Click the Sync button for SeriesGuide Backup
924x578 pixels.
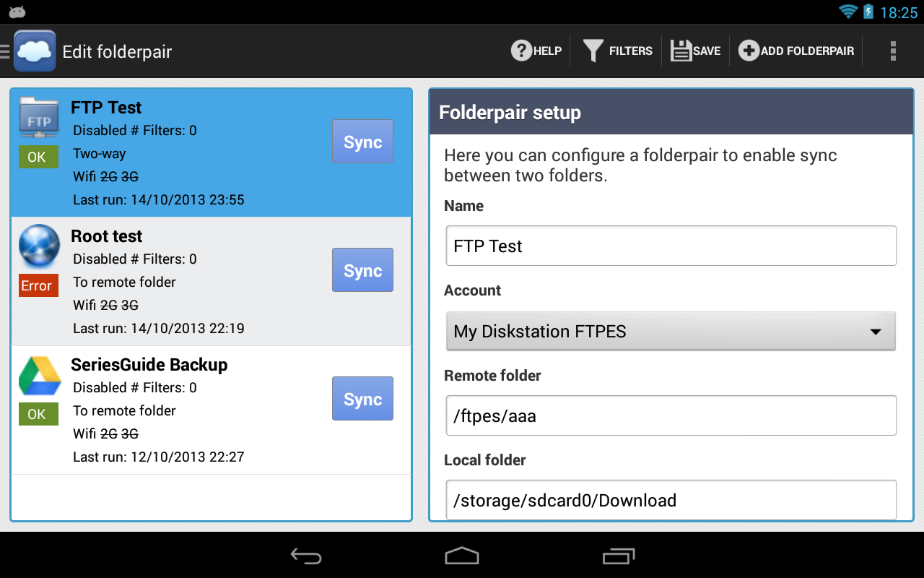(362, 399)
